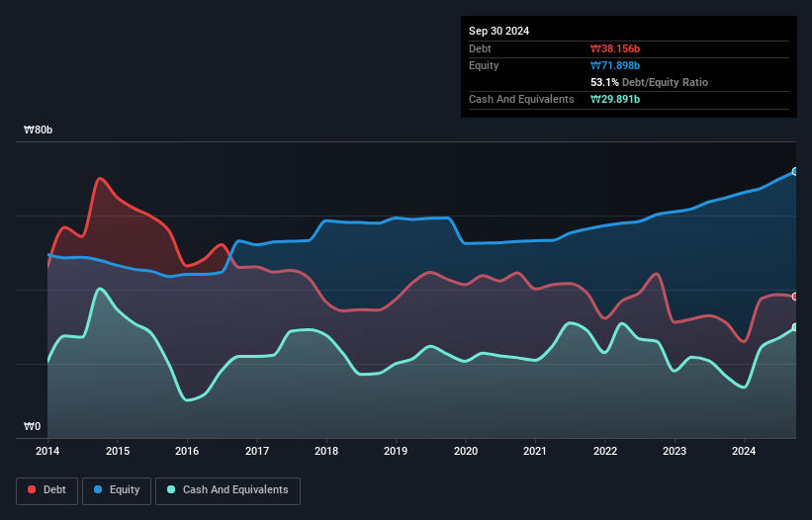Click the teal Cash endpoint marker
Screen dimensions: 812x520
[795, 327]
